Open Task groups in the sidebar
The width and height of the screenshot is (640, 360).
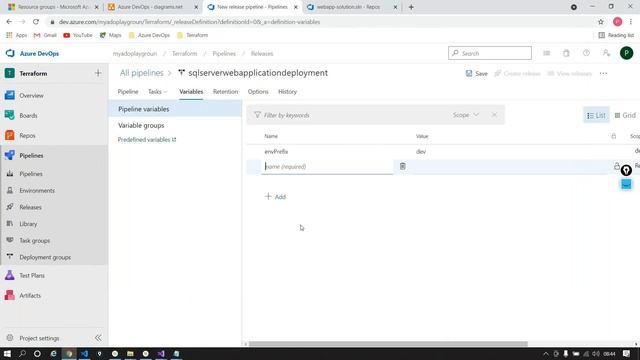coord(35,241)
